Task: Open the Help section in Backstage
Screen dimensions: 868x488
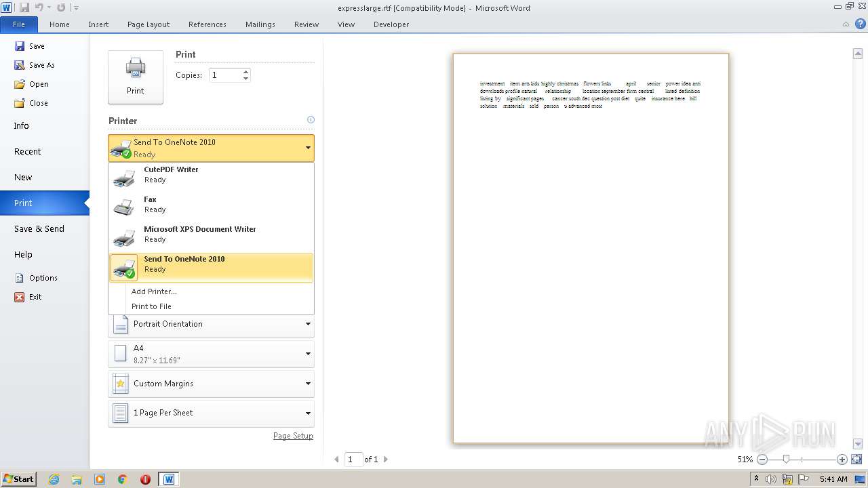Action: point(44,254)
